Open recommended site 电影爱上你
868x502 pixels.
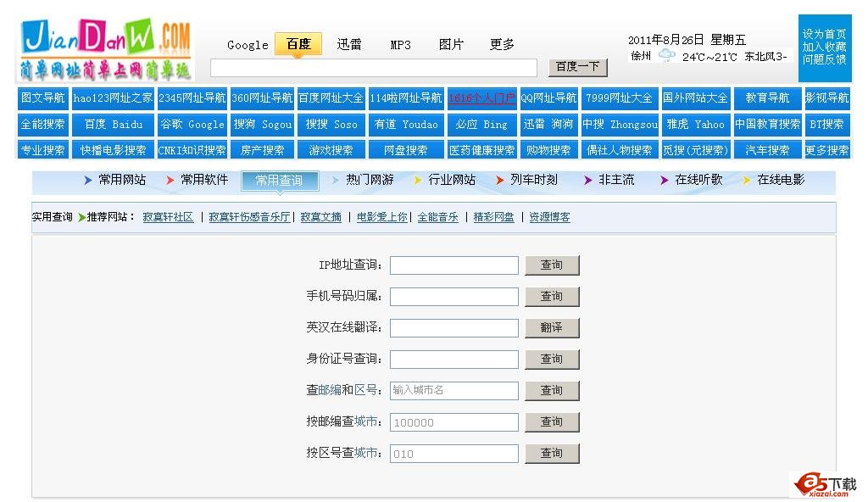382,217
